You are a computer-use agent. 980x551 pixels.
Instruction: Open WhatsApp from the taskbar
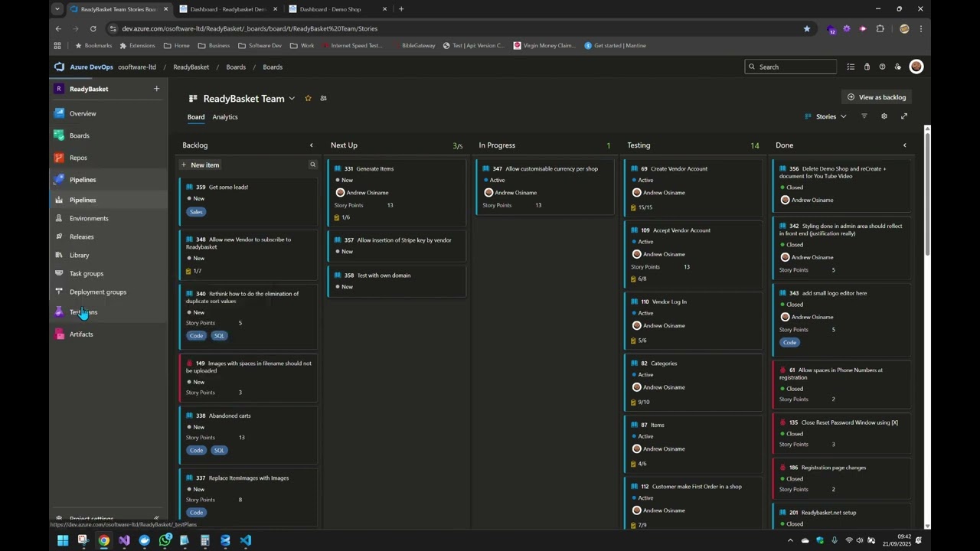(x=165, y=540)
